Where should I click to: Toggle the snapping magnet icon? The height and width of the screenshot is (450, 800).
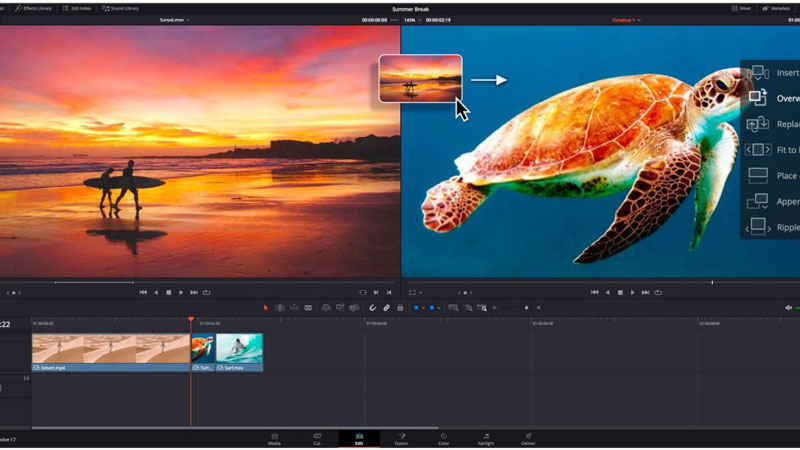(373, 308)
